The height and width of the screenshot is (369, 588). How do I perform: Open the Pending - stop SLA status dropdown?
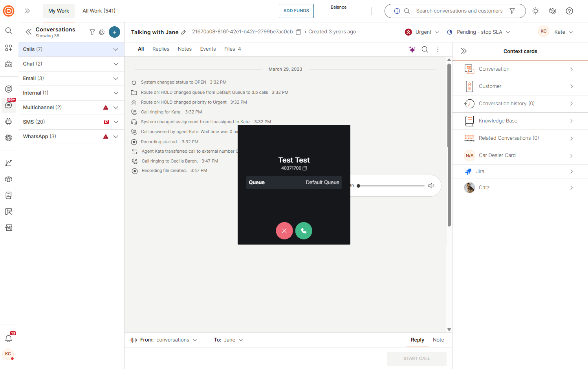(479, 32)
